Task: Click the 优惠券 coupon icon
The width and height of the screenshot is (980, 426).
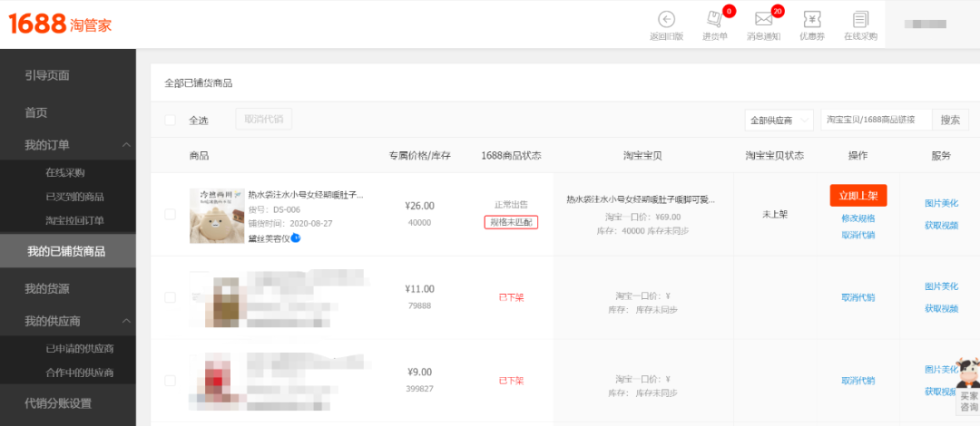Action: [x=812, y=19]
